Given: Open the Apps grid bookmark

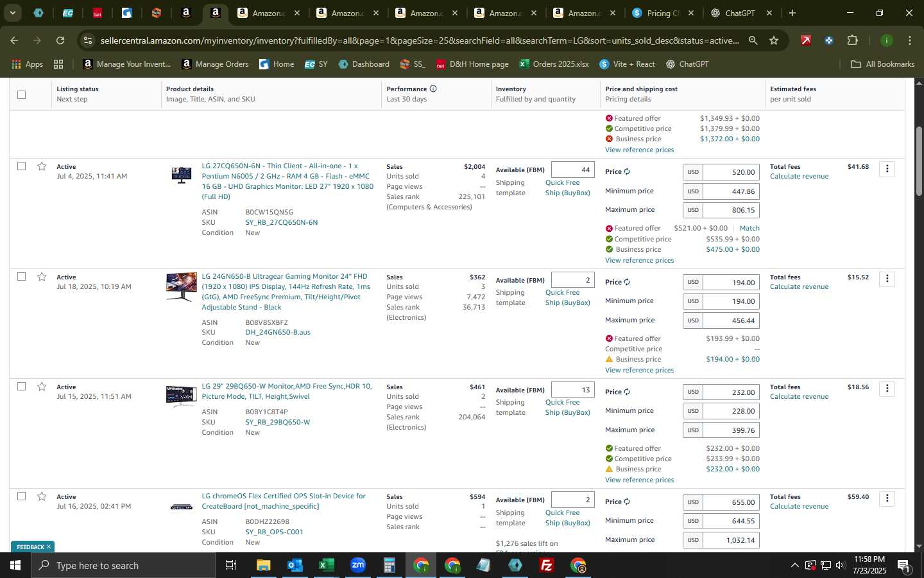Looking at the screenshot, I should 28,64.
